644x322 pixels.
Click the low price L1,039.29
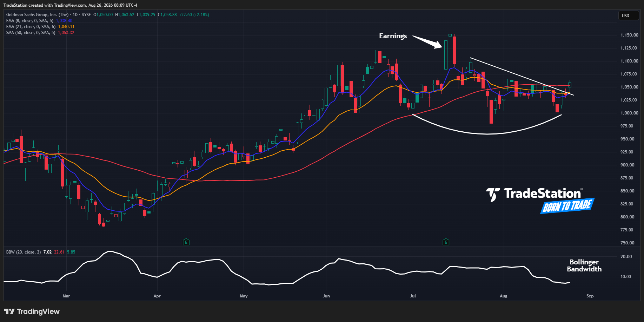[x=146, y=15]
